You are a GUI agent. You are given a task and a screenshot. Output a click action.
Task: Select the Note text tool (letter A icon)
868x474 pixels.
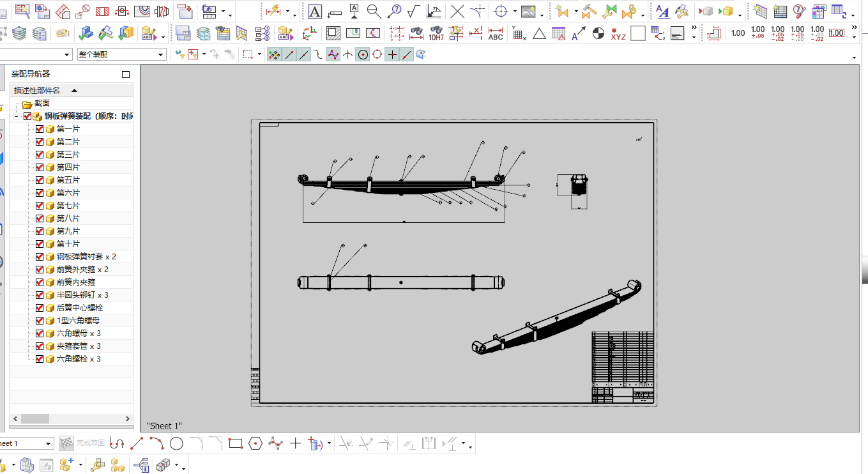(x=315, y=11)
